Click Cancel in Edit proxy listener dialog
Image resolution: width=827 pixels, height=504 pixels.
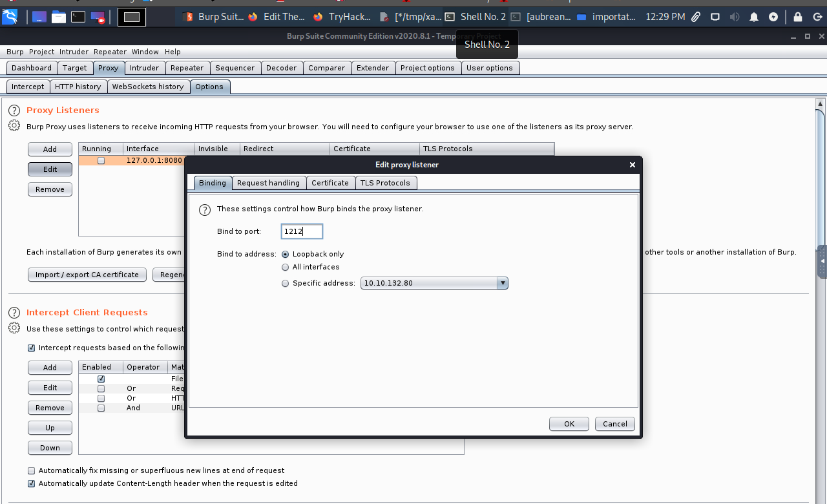615,424
